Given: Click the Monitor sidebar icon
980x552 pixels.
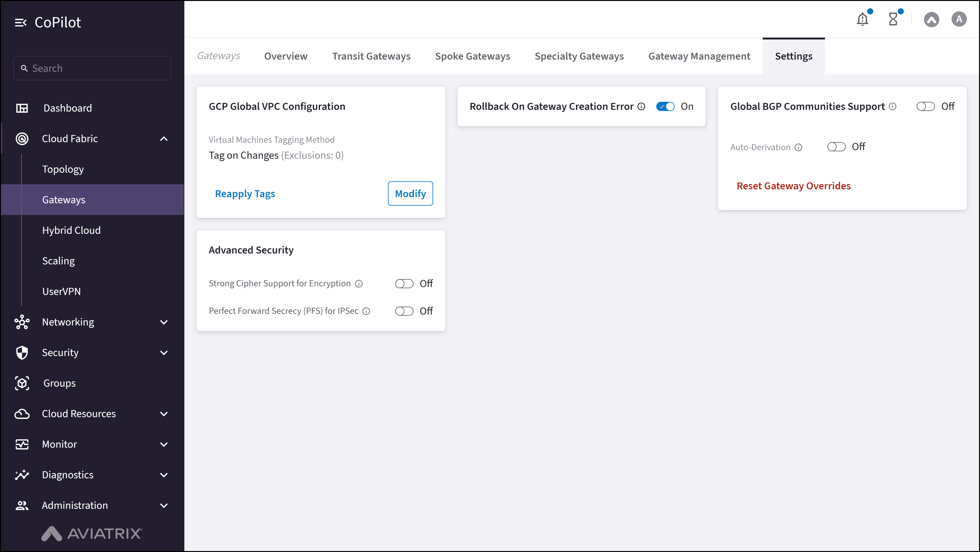Looking at the screenshot, I should coord(22,444).
